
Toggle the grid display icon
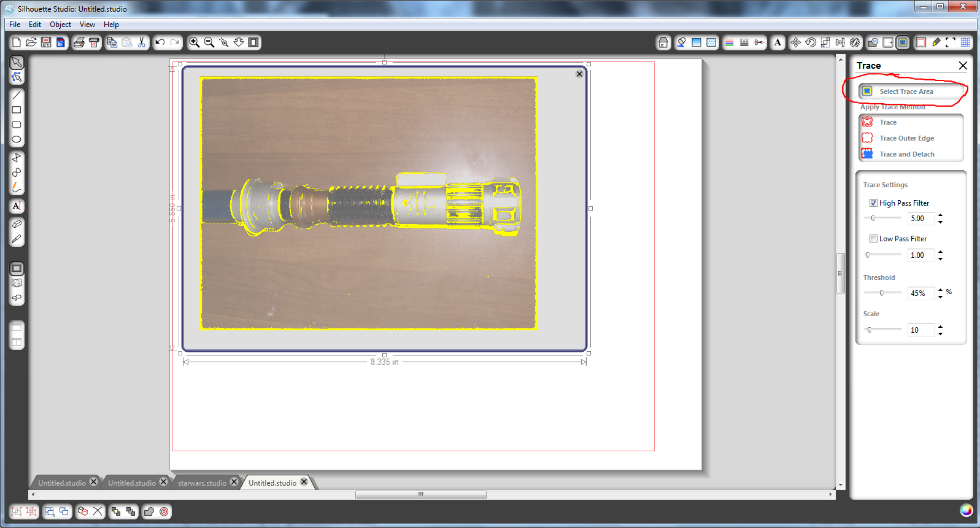pyautogui.click(x=965, y=42)
